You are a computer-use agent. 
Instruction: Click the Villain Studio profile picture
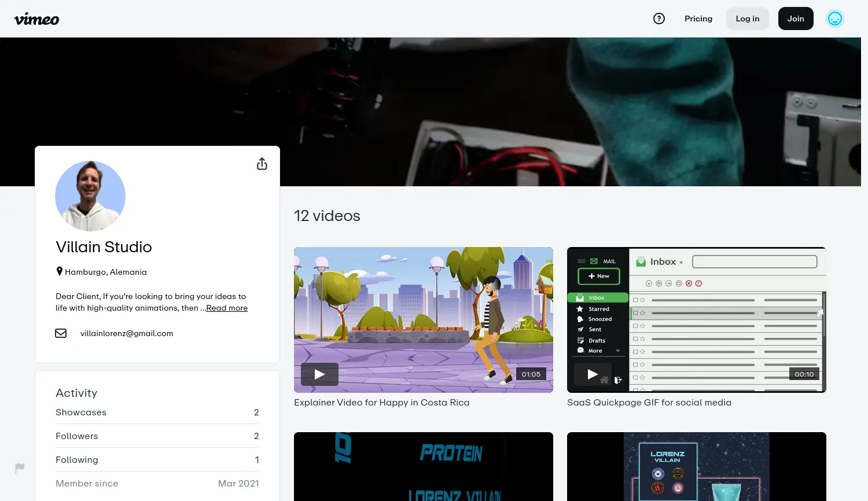pos(90,196)
